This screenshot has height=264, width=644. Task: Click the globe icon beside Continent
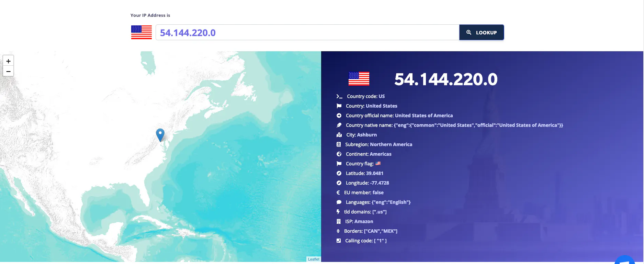pyautogui.click(x=339, y=154)
